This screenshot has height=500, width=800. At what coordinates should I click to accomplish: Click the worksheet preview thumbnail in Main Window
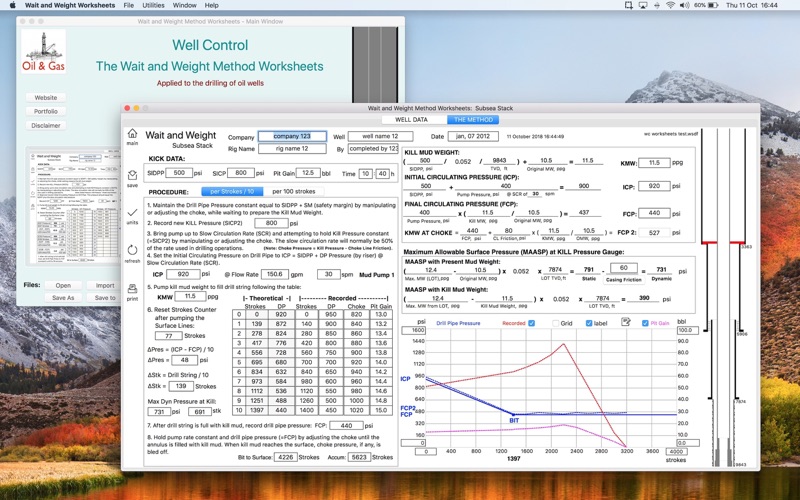(x=75, y=207)
